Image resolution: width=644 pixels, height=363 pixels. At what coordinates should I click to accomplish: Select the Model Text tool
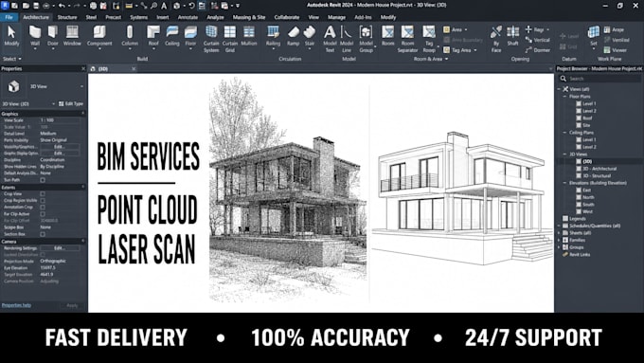click(330, 39)
